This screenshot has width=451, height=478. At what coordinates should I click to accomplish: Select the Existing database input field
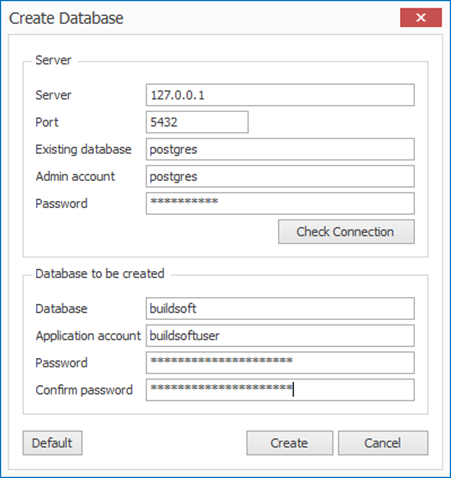coord(280,149)
